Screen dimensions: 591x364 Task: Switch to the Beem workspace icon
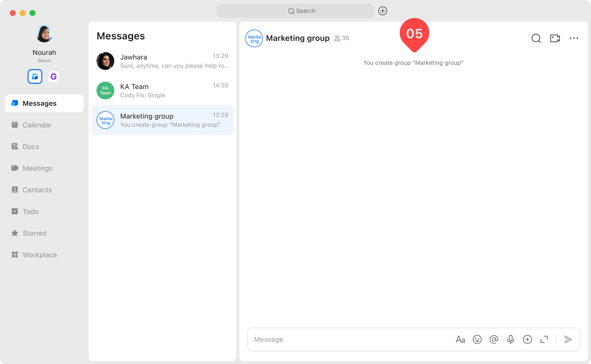pyautogui.click(x=35, y=77)
